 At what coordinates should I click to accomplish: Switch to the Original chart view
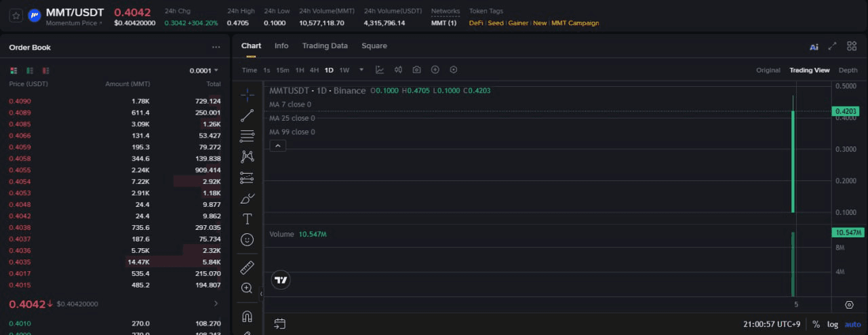[x=768, y=71]
